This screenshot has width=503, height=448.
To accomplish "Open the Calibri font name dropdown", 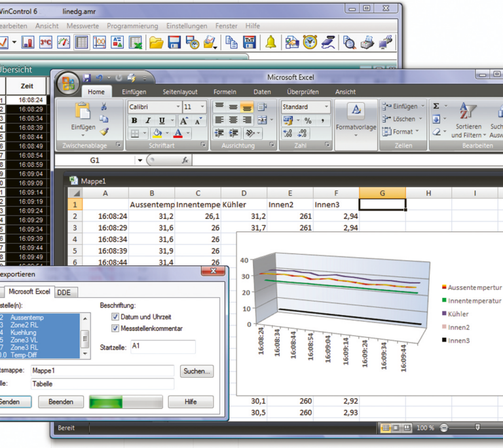I will coord(177,107).
